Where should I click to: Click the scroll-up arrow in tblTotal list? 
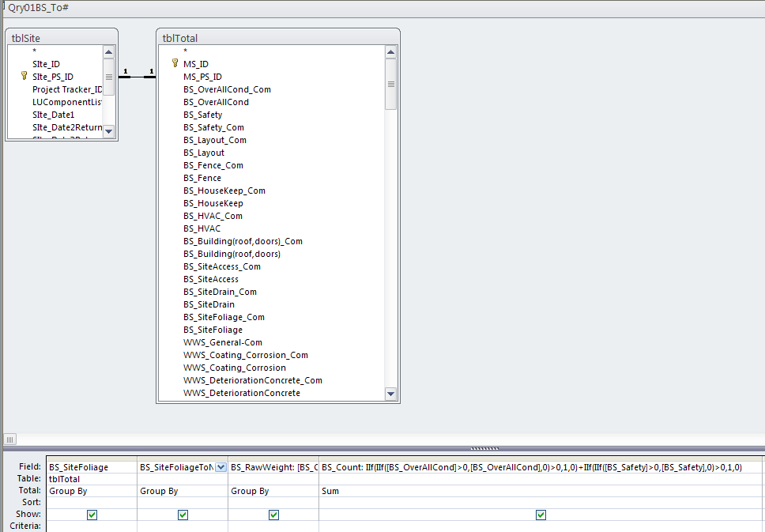point(390,52)
